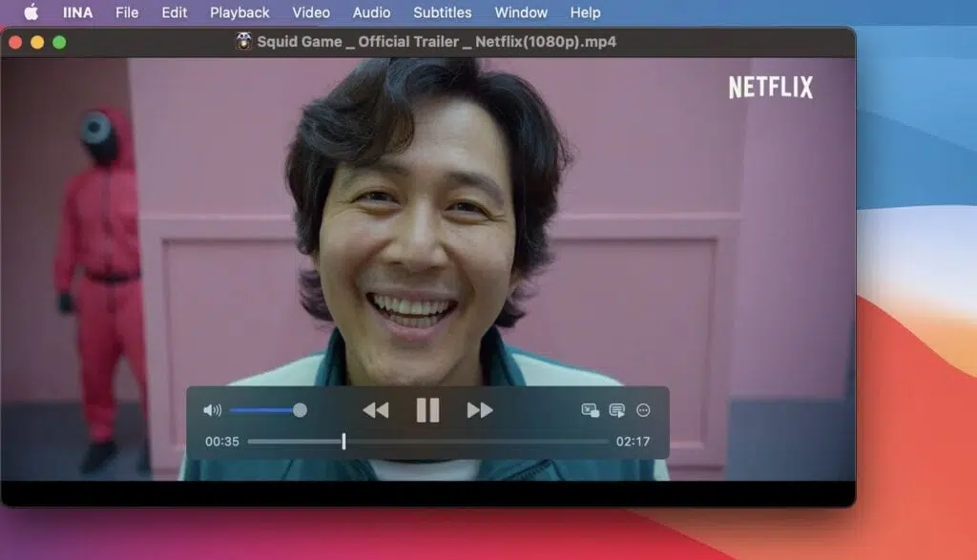Click the file icon in title bar
The image size is (977, 560).
tap(244, 42)
